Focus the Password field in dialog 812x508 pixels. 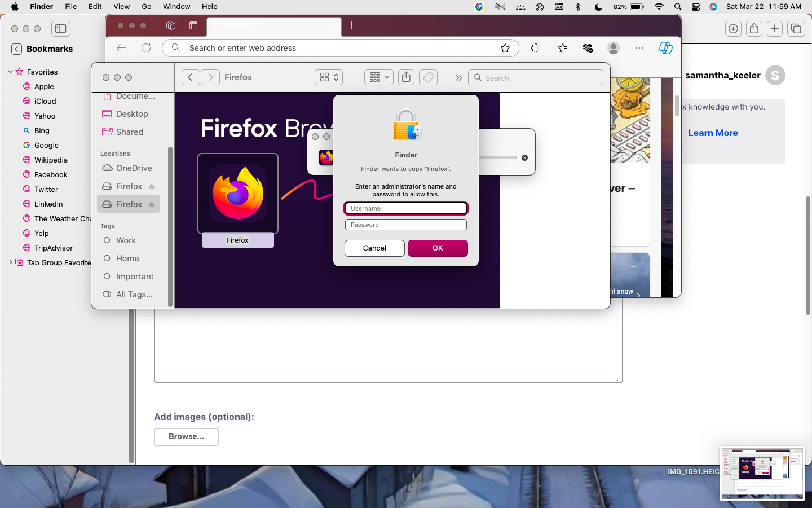click(x=406, y=225)
